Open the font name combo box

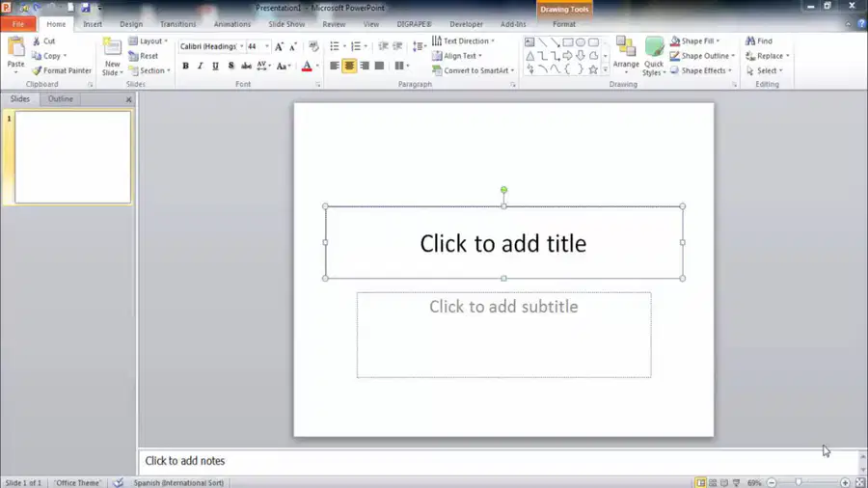[x=211, y=46]
